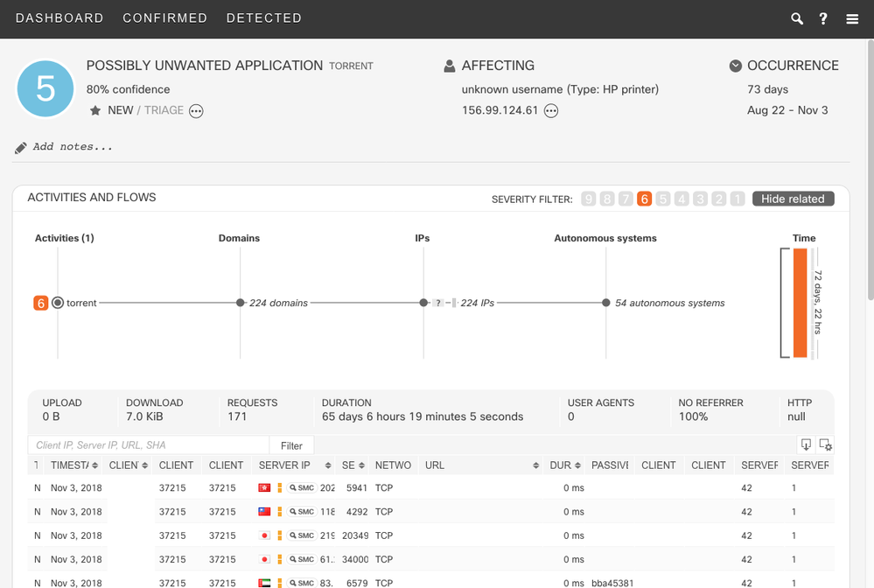Open the CONFIRMED tab
The width and height of the screenshot is (874, 588).
(165, 18)
